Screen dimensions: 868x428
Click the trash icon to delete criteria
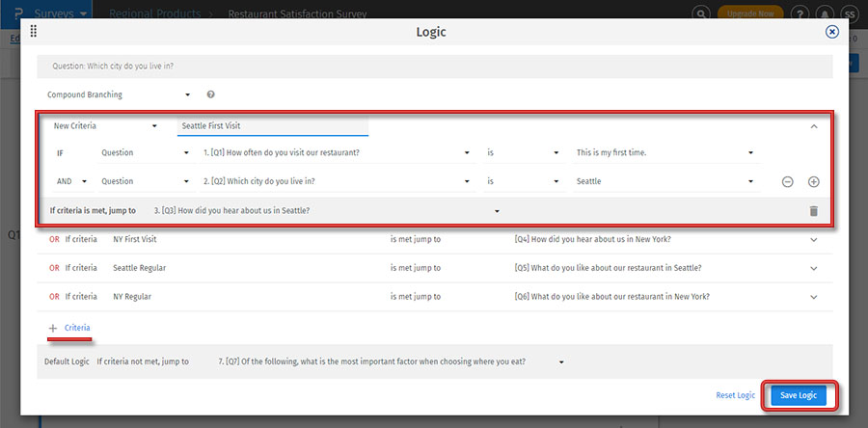(813, 210)
